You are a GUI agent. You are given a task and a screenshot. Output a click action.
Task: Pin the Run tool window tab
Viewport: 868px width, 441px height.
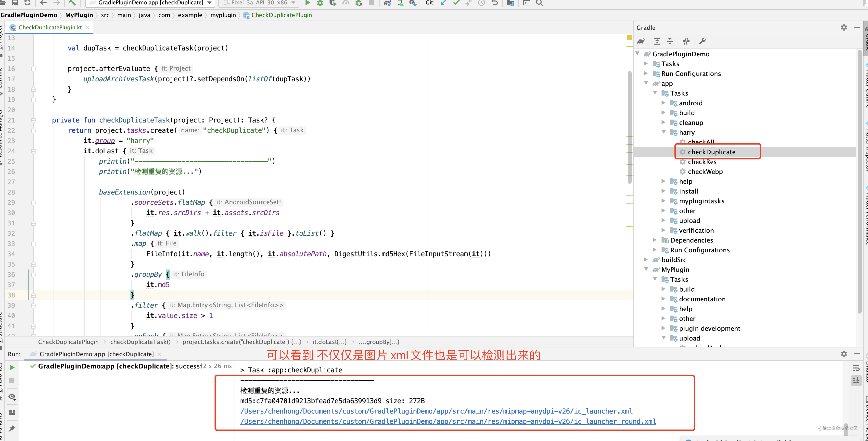[x=12, y=428]
